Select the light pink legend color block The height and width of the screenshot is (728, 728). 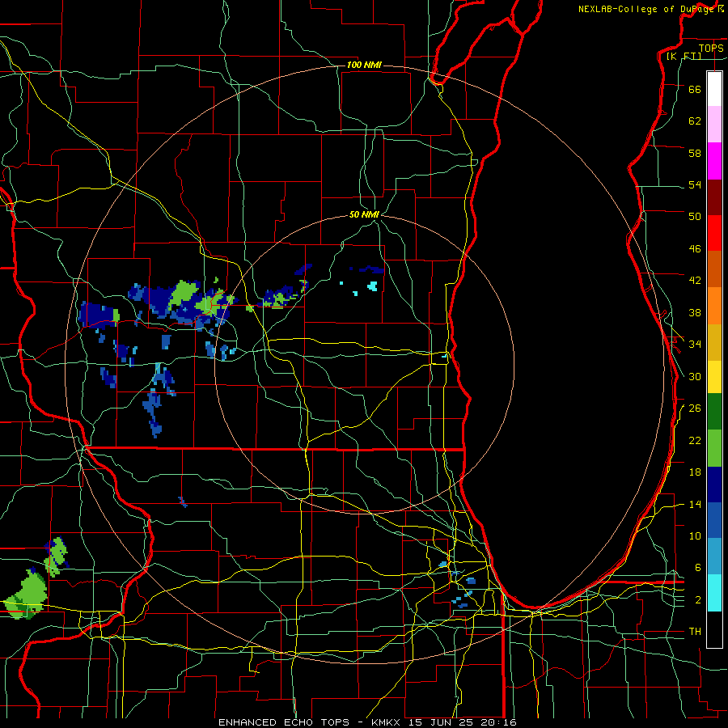click(714, 124)
